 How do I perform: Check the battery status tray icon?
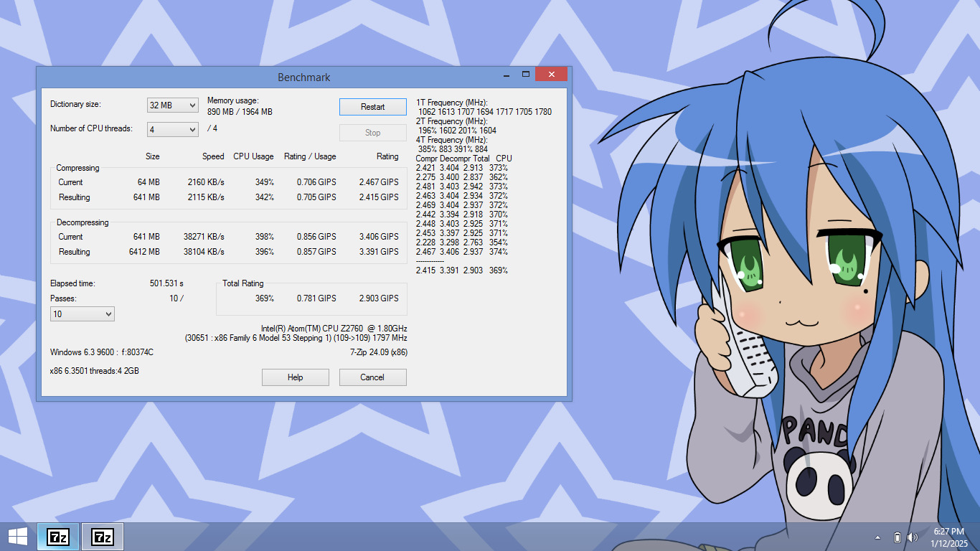point(897,537)
